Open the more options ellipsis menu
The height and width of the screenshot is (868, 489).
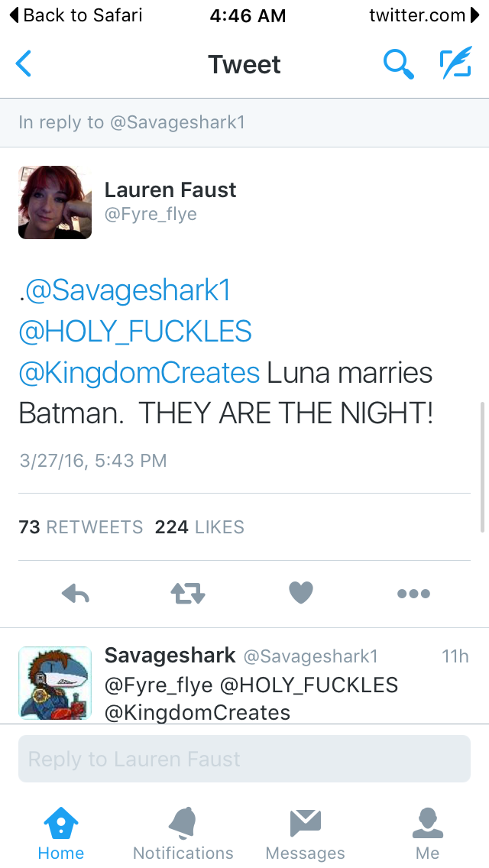(x=413, y=593)
